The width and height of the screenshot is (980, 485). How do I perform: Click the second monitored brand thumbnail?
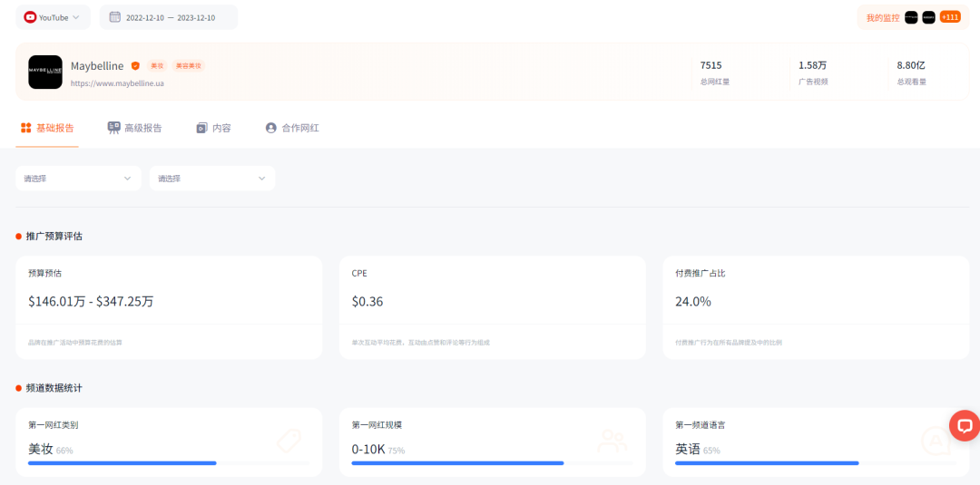(x=929, y=17)
